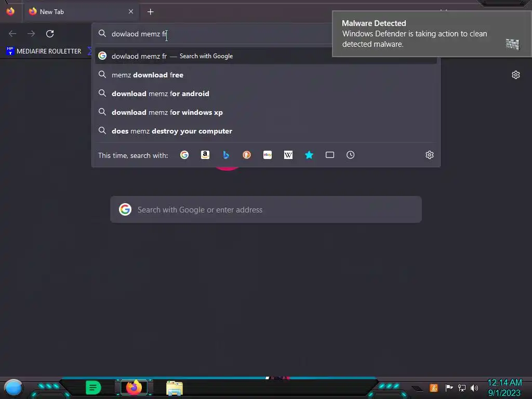The image size is (532, 399).
Task: Select the New Tab tab
Action: coord(81,11)
